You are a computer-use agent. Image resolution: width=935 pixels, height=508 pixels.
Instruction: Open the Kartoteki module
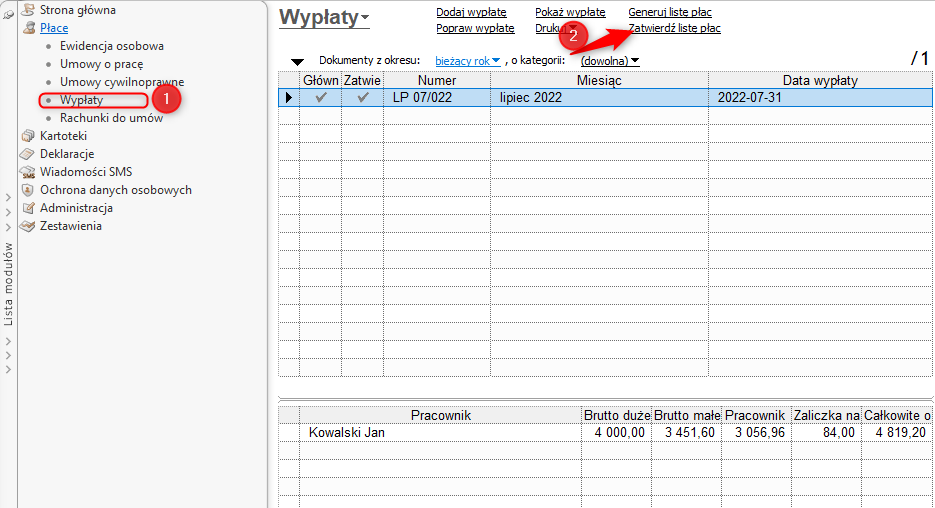coord(63,136)
